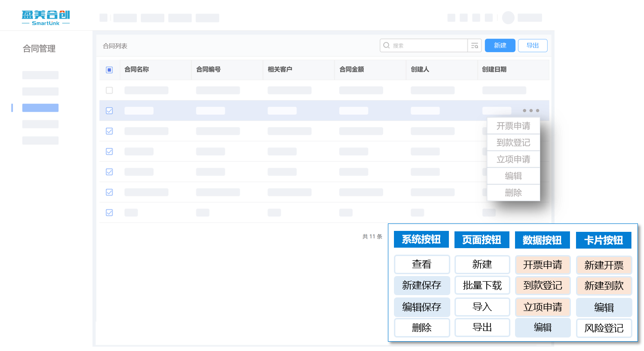The height and width of the screenshot is (351, 644).
Task: Click the blue 新建 button
Action: tap(500, 46)
